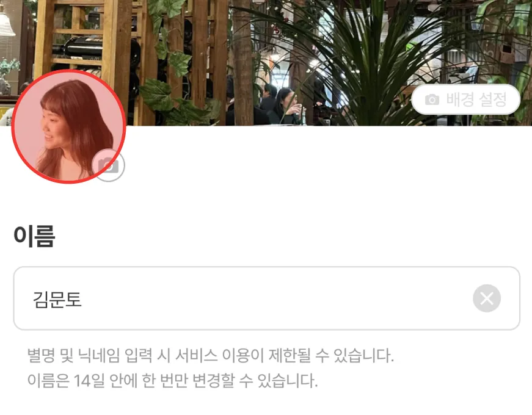Focus the 이름 name input field

266,298
